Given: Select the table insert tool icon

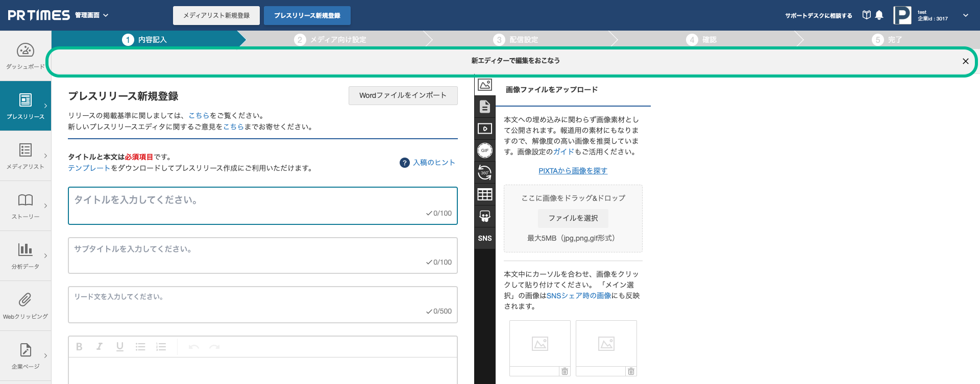Looking at the screenshot, I should click(x=485, y=194).
